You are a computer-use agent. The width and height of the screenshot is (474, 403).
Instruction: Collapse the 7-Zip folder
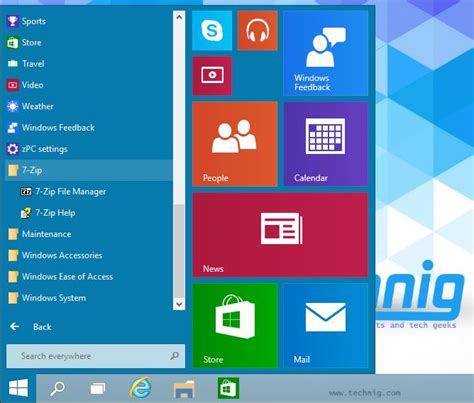coord(89,170)
